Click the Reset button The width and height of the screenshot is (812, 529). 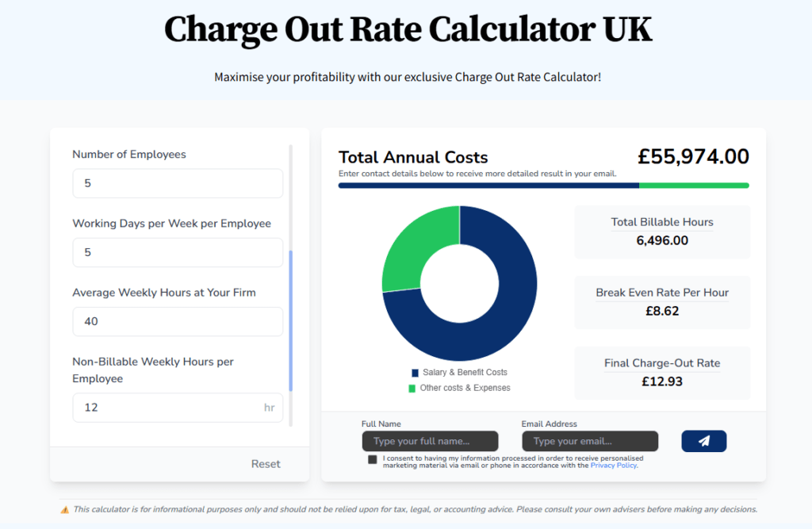(266, 463)
